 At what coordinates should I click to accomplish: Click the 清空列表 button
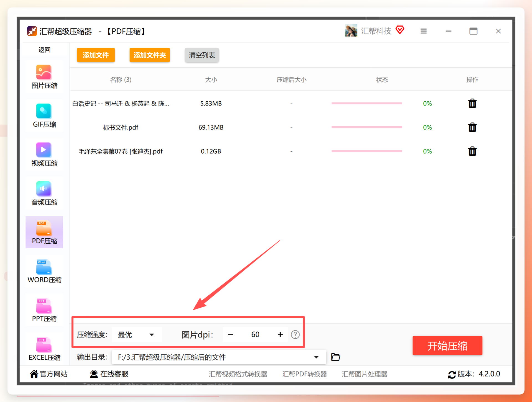[202, 55]
